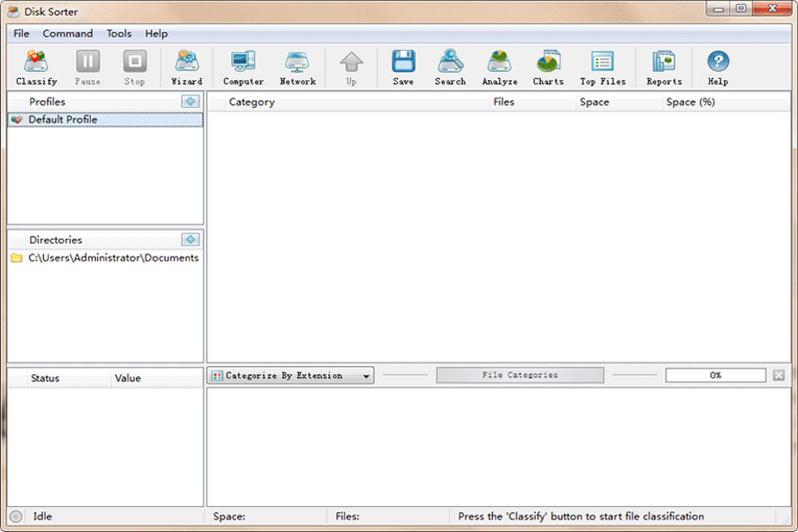Image resolution: width=798 pixels, height=532 pixels.
Task: Open the Reports icon
Action: 664,66
